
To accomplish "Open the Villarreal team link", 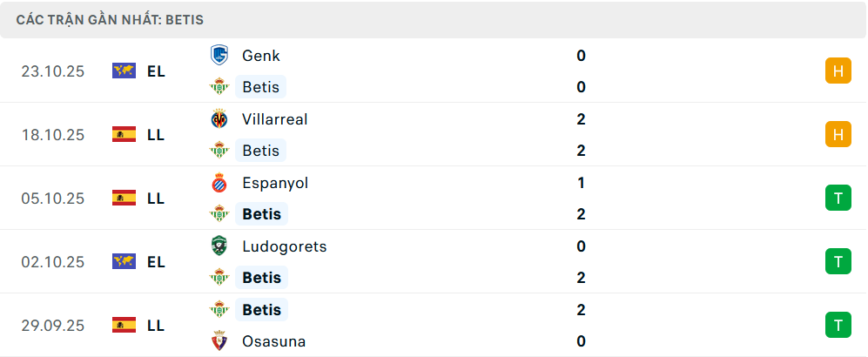I will click(274, 119).
